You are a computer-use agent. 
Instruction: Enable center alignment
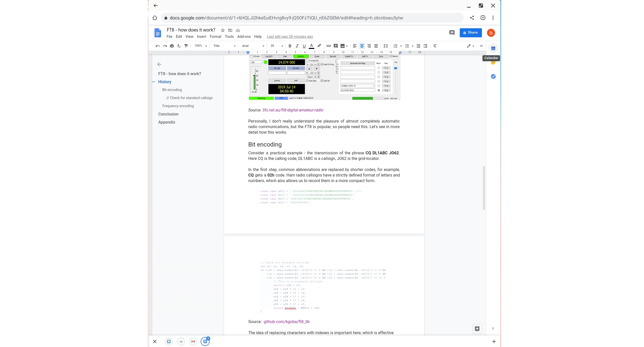point(362,46)
